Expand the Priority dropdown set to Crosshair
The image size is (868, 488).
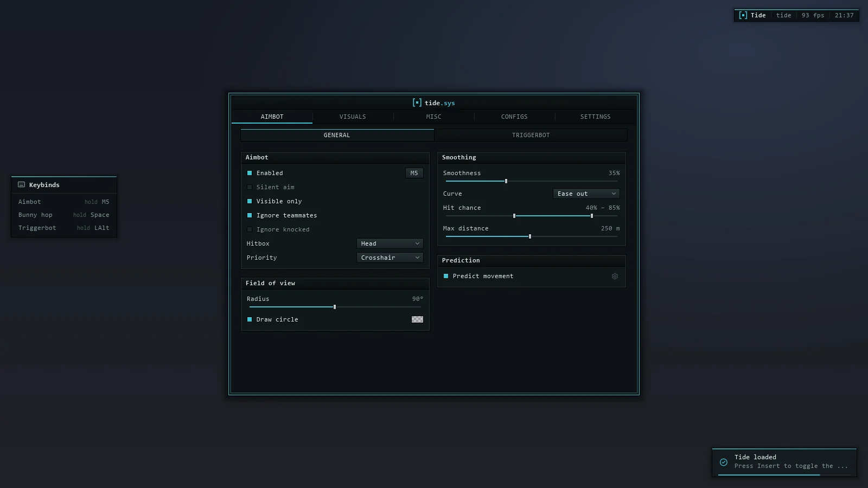tap(390, 258)
